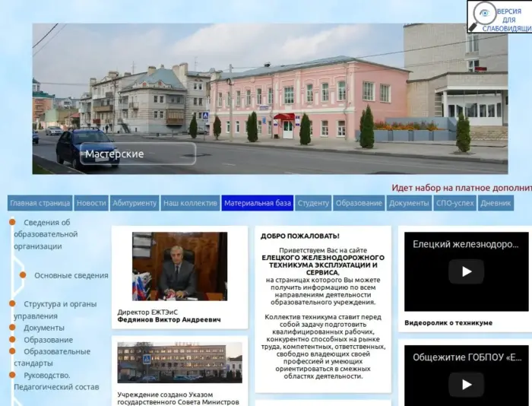Open Структура и органы управления link
Viewport: 532px width, 406px height.
click(x=55, y=310)
